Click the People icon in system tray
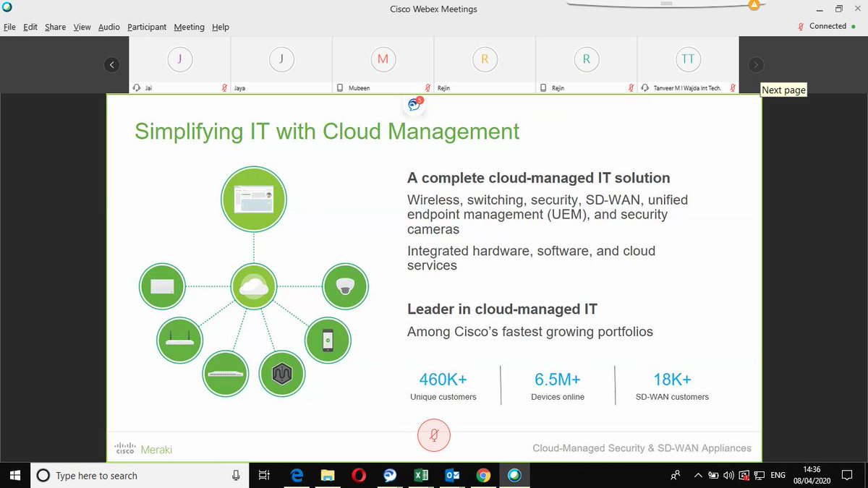Viewport: 868px width, 488px height. pos(676,475)
